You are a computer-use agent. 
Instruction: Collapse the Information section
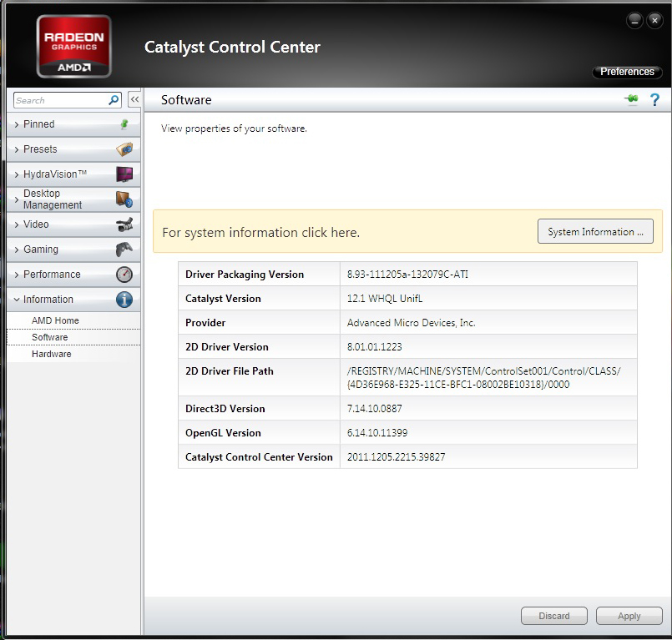(x=48, y=300)
